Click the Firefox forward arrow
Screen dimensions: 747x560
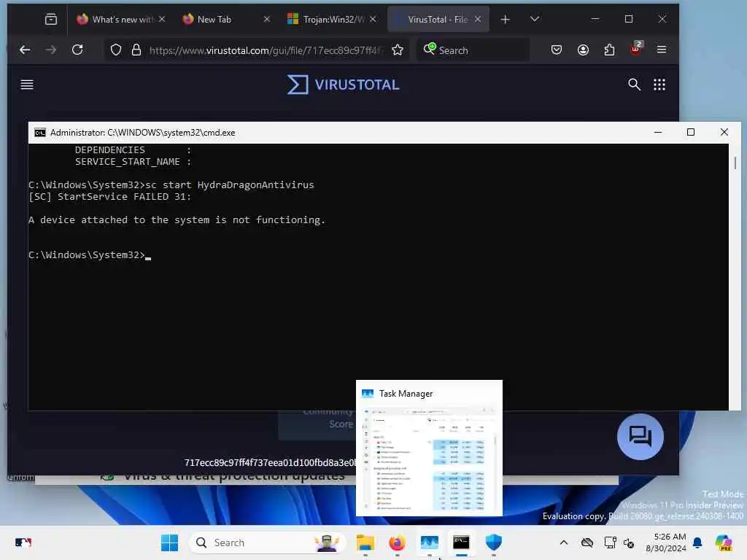[x=51, y=50]
